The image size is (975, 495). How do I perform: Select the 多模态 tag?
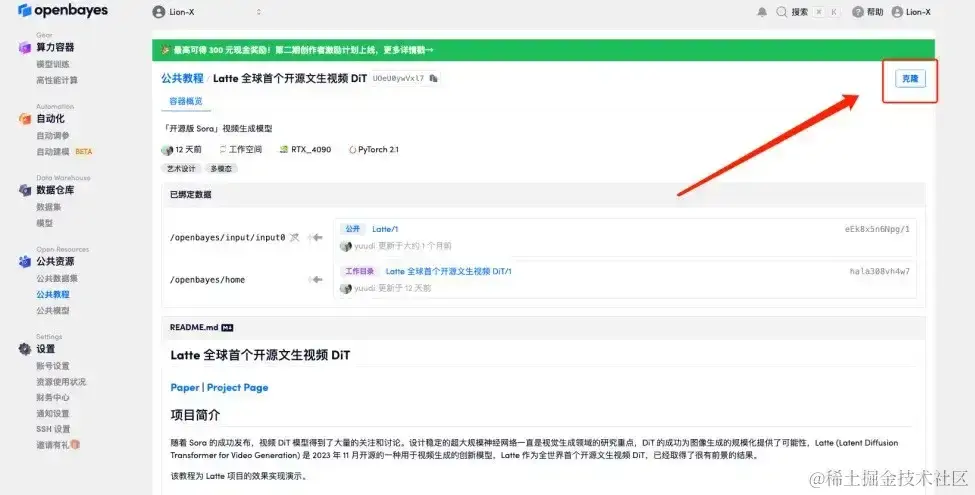click(221, 169)
